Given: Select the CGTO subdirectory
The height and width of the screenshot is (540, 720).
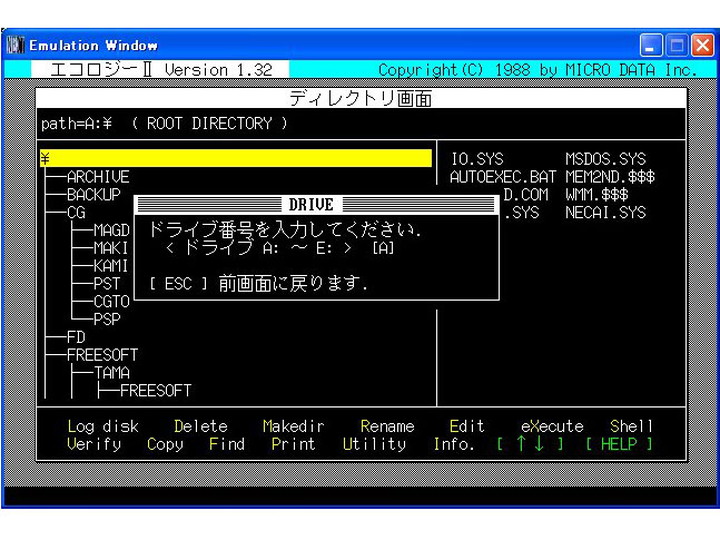Looking at the screenshot, I should point(112,302).
